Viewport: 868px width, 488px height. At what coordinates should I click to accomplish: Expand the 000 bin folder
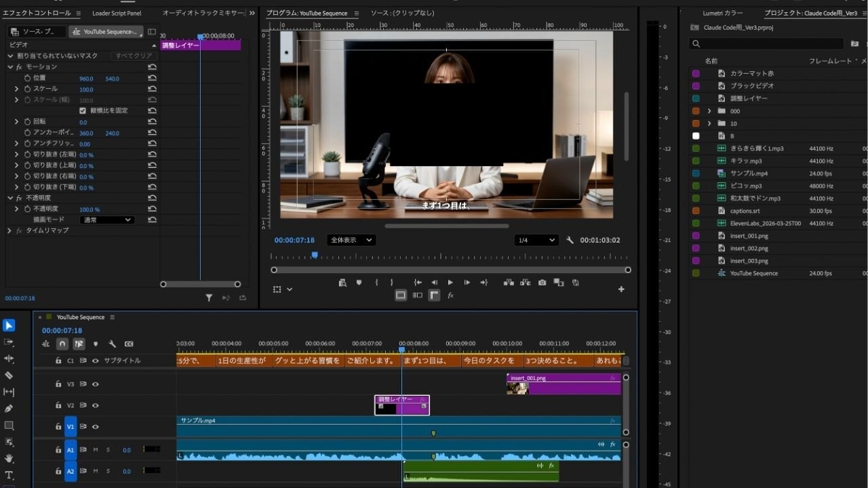709,111
